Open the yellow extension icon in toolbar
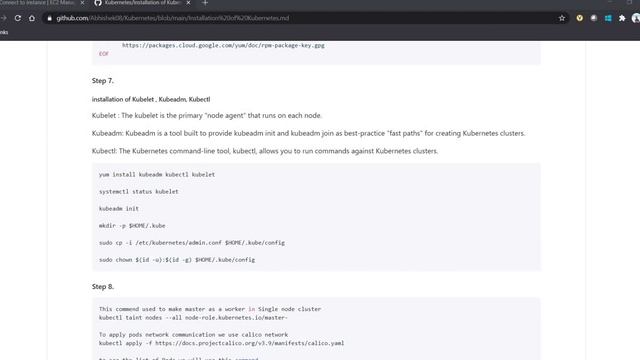This screenshot has width=640, height=360. click(x=580, y=18)
